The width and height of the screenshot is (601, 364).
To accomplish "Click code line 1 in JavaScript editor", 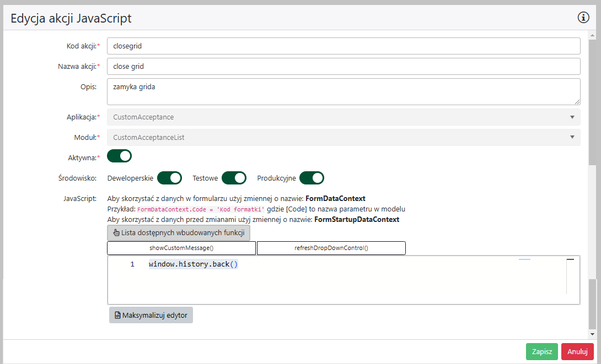I will point(193,264).
